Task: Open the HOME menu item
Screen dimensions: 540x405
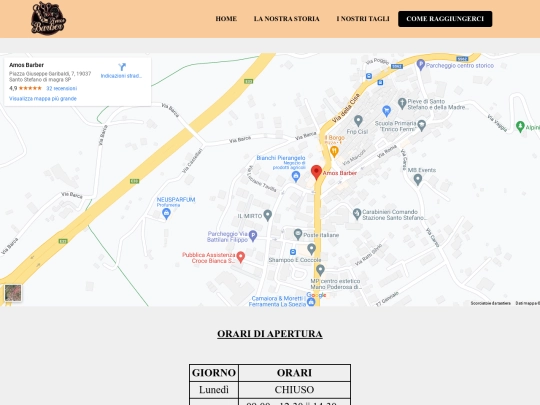Action: click(226, 19)
